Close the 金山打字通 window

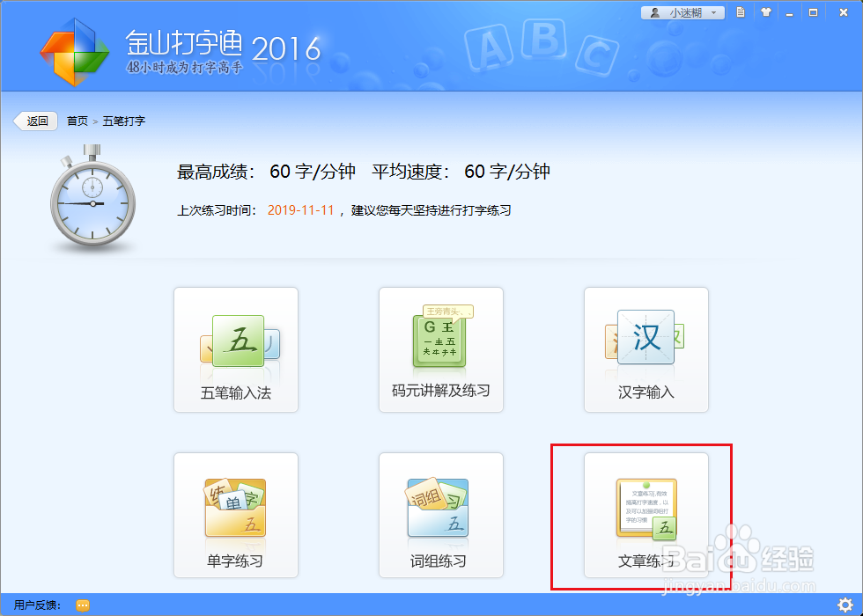pyautogui.click(x=844, y=12)
